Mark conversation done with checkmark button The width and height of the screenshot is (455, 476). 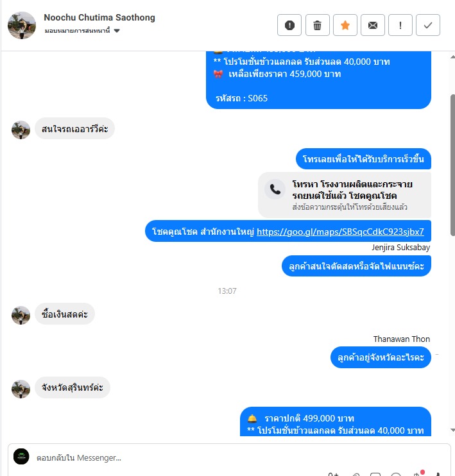pos(428,25)
